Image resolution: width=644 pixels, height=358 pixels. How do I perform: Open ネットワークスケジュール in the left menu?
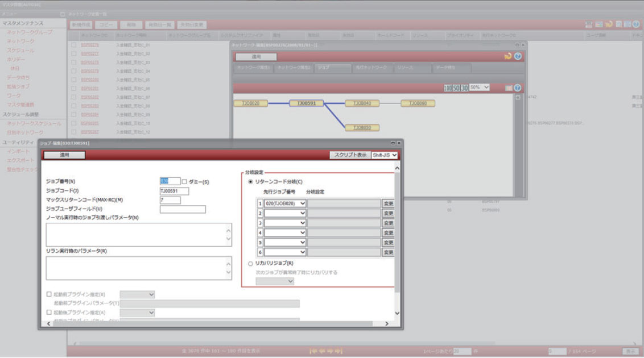pos(34,123)
